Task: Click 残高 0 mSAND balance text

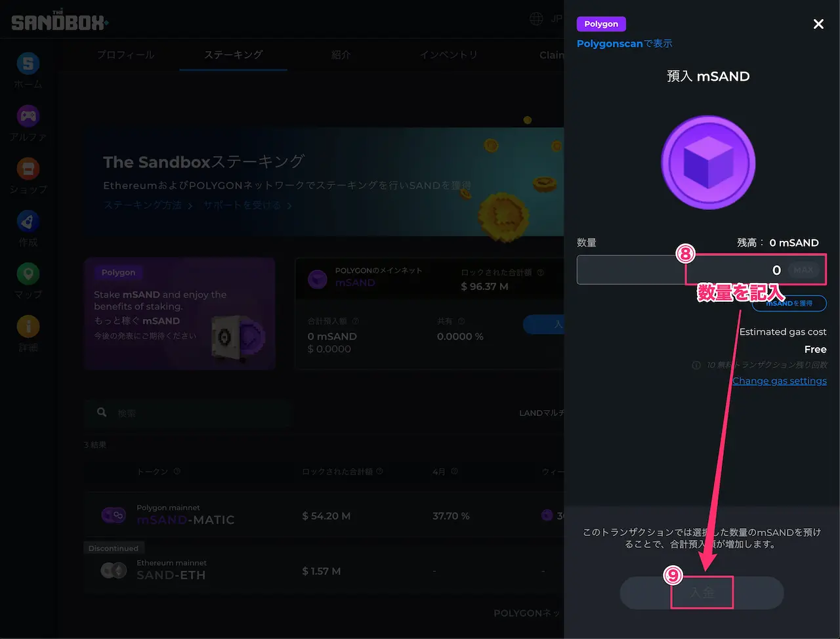Action: pos(778,242)
